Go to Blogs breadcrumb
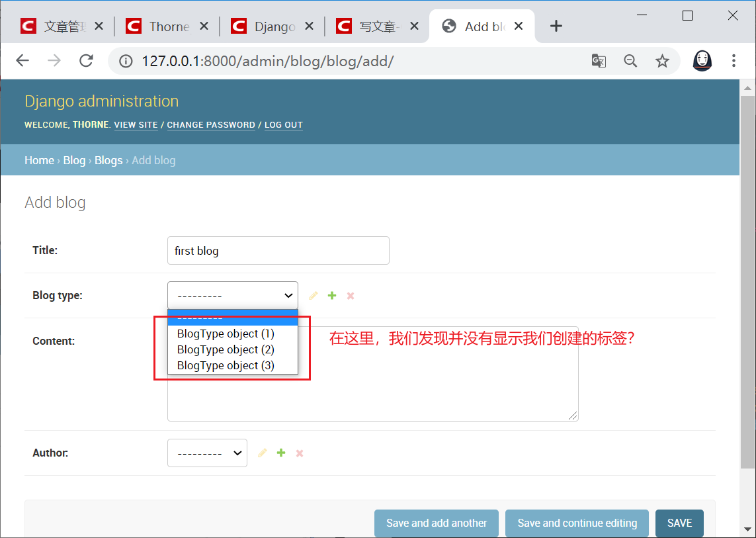Screen dimensions: 756x538 tap(108, 160)
